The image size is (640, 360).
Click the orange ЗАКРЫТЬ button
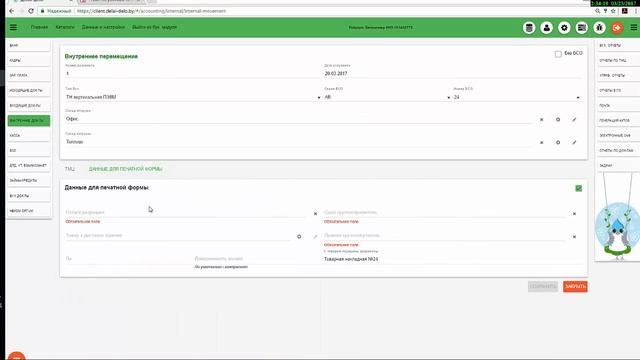click(575, 287)
